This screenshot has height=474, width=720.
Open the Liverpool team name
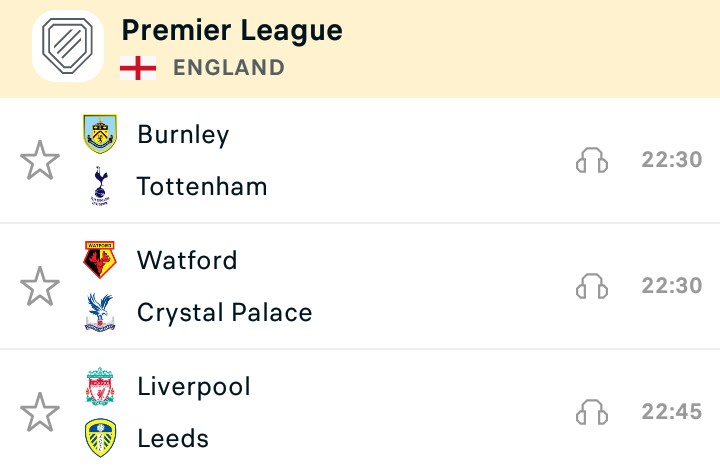pyautogui.click(x=194, y=387)
